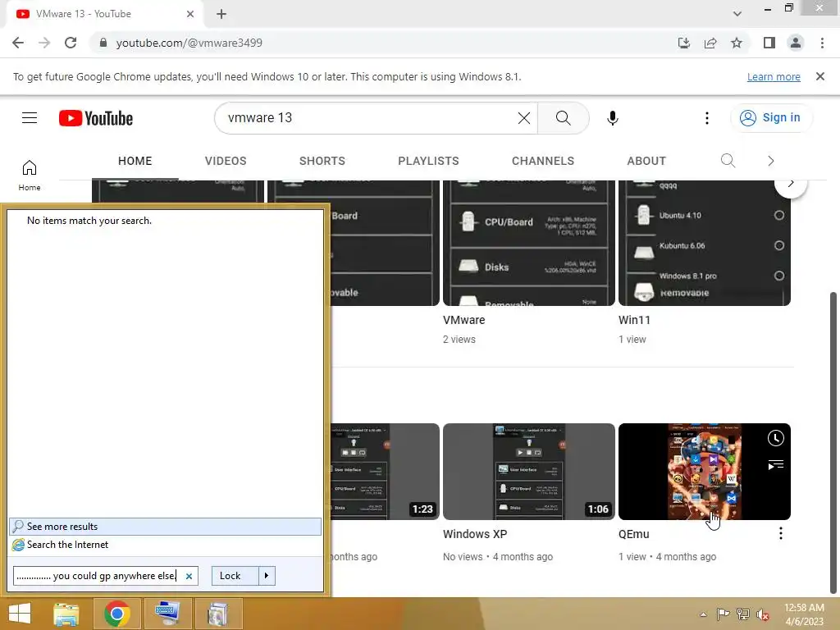Image resolution: width=840 pixels, height=630 pixels.
Task: Bookmark this page with the star icon
Action: (737, 43)
